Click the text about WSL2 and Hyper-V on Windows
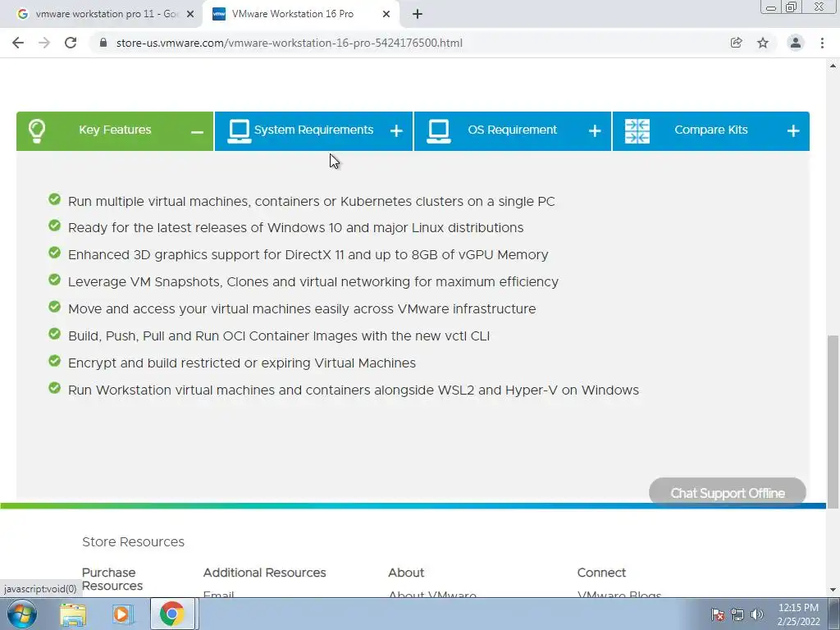Image resolution: width=840 pixels, height=630 pixels. [x=354, y=390]
